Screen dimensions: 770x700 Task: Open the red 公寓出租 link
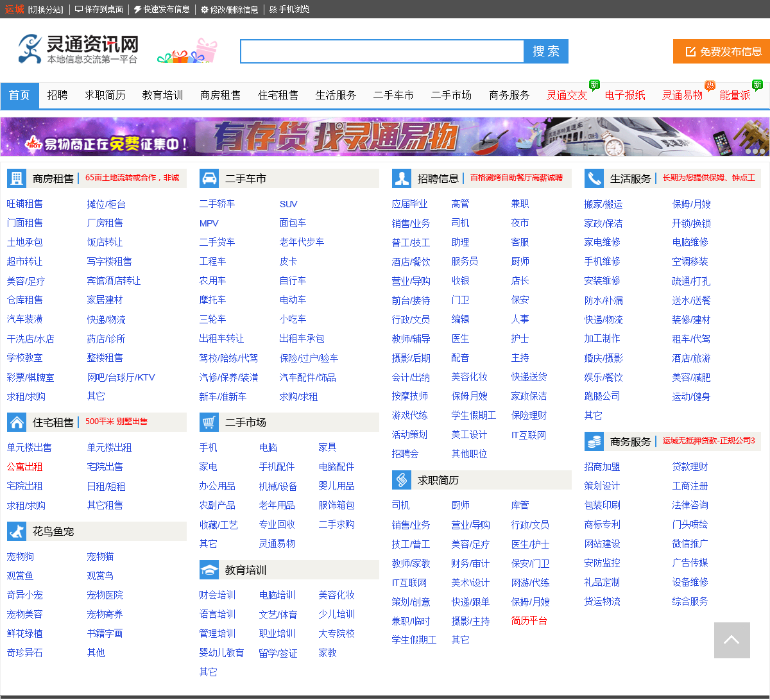25,466
